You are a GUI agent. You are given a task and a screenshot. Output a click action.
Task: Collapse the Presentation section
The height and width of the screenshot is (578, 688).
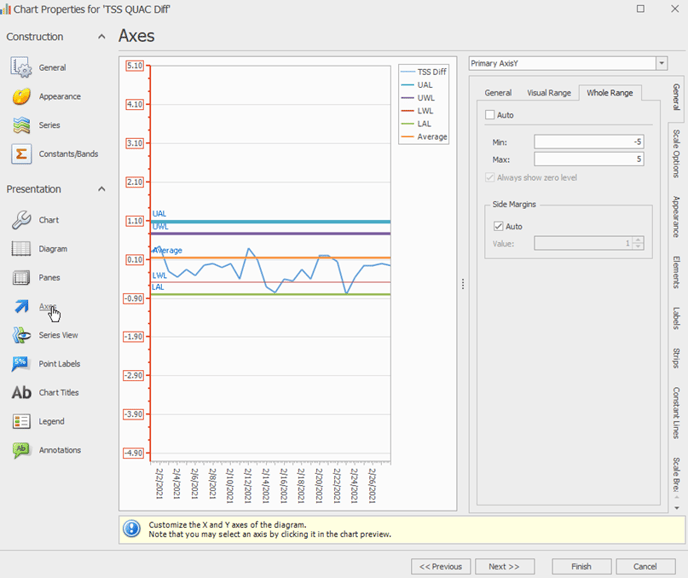pos(101,189)
